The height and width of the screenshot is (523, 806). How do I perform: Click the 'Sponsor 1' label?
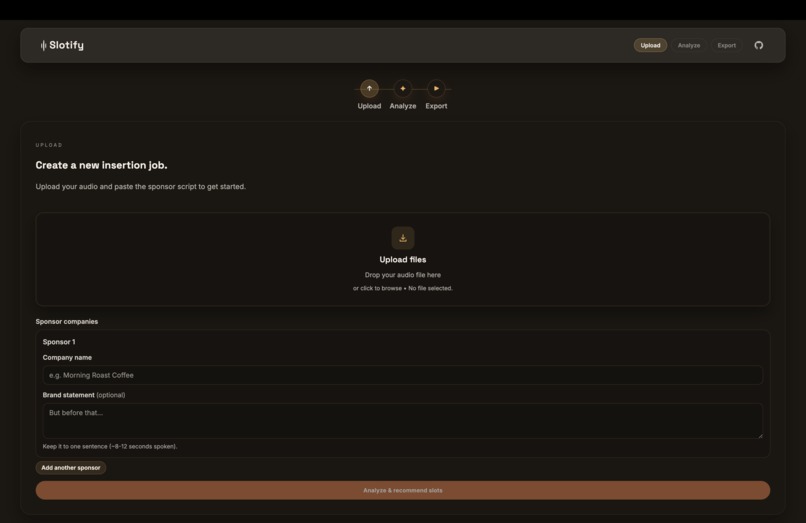click(x=59, y=342)
